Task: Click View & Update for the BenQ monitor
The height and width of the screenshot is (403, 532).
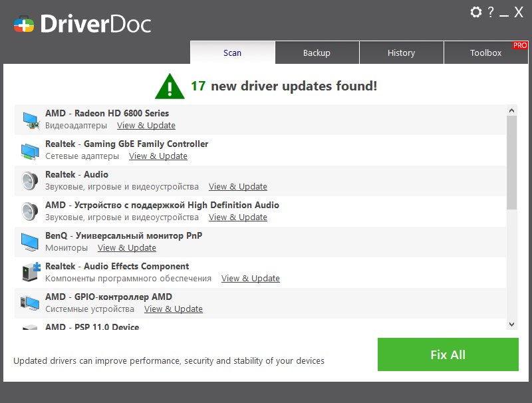Action: tap(126, 247)
